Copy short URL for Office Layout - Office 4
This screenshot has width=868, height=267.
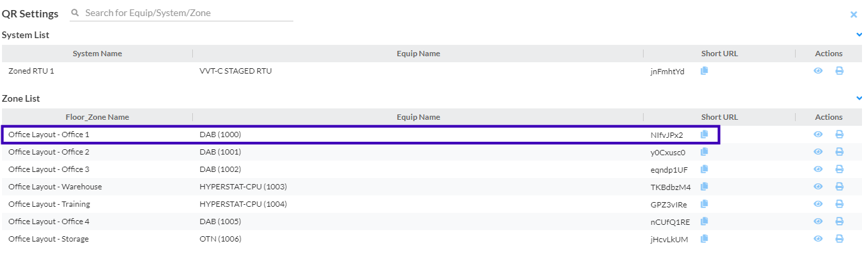pyautogui.click(x=704, y=221)
